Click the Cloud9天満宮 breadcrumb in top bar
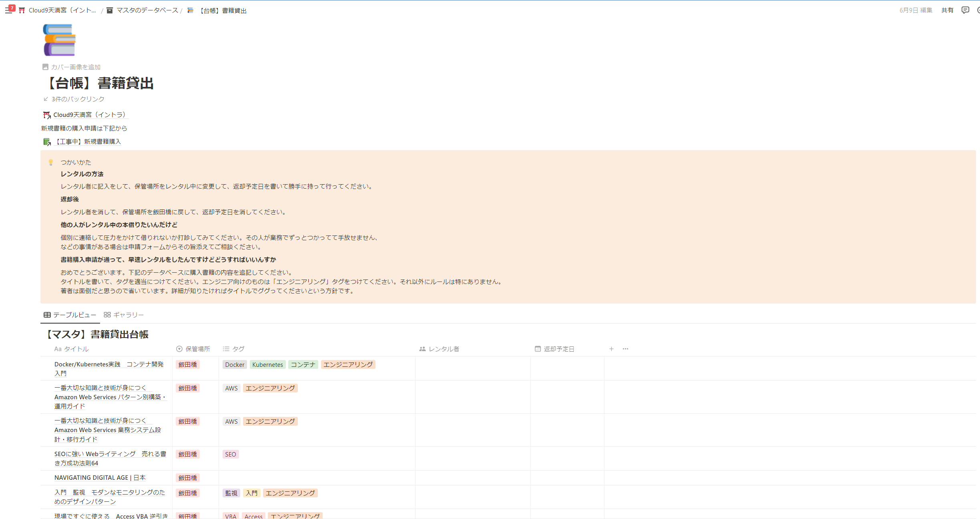This screenshot has width=980, height=519. point(58,10)
